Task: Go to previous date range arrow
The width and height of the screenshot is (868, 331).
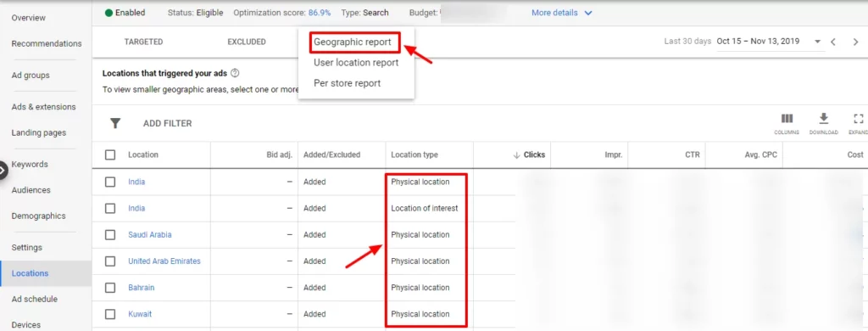Action: pyautogui.click(x=833, y=42)
